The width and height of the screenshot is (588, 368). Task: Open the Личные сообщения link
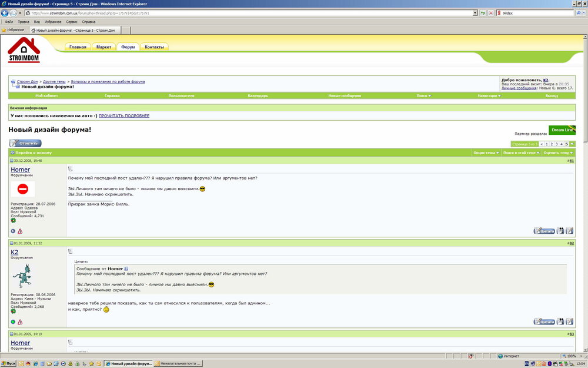pyautogui.click(x=519, y=88)
